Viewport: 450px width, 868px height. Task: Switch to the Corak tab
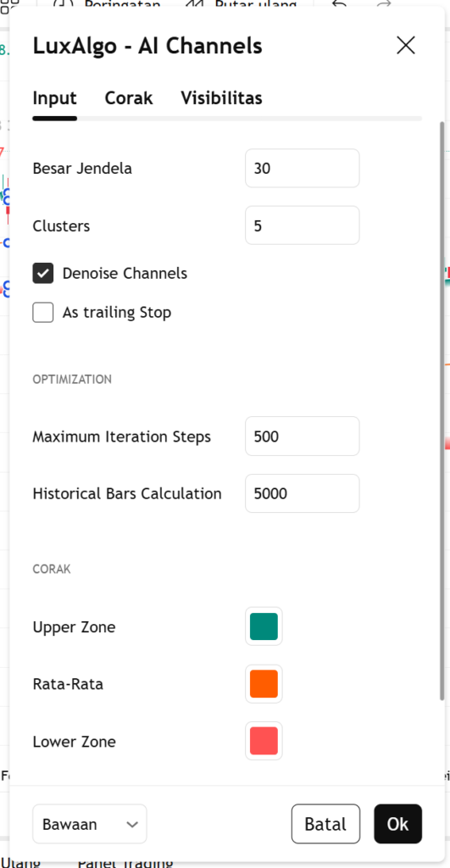point(129,98)
